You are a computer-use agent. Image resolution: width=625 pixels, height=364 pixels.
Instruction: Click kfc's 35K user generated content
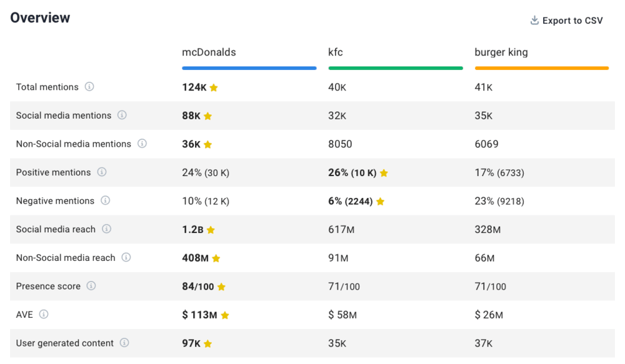click(x=337, y=343)
